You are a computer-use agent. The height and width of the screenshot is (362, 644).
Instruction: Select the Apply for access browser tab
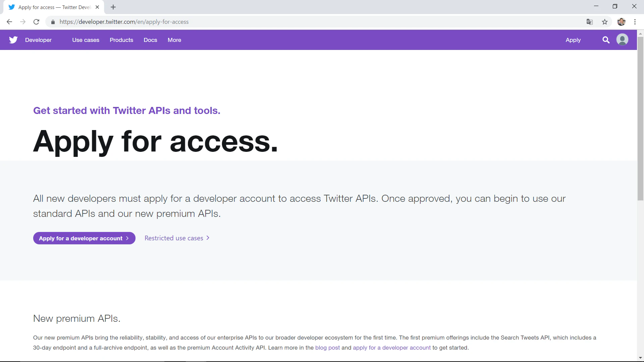click(x=54, y=7)
